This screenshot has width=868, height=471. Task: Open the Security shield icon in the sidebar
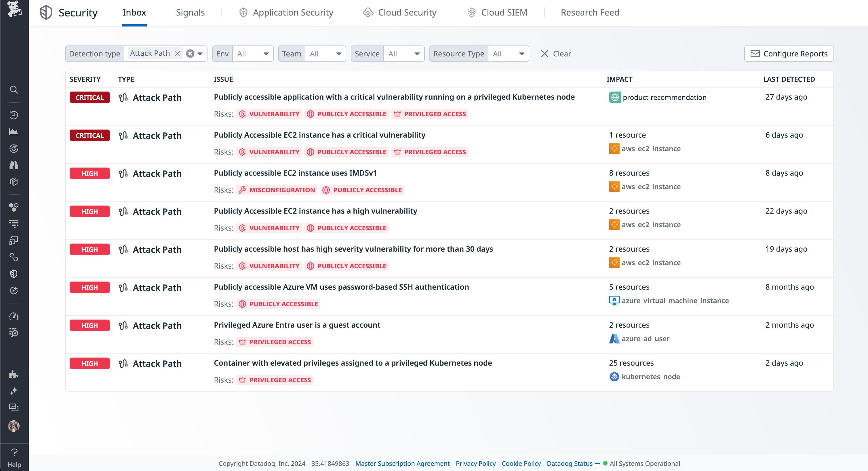pos(14,274)
